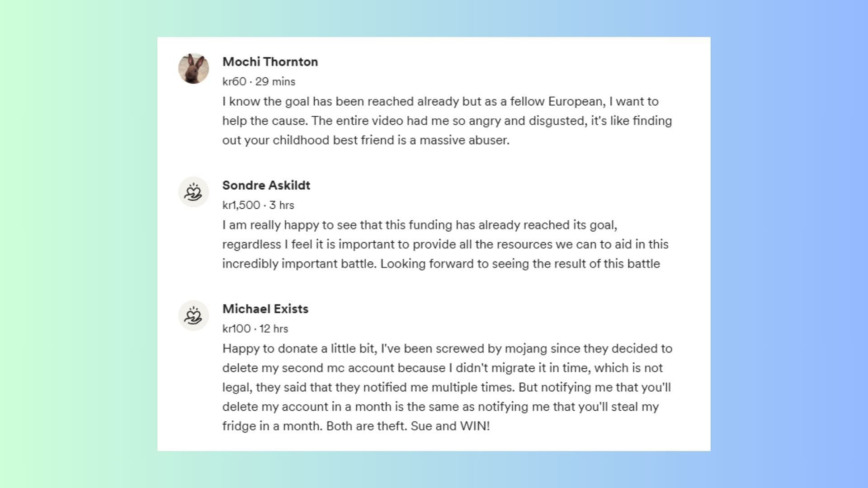Click the kr100 donation amount
Screen dimensions: 868x488
(236, 329)
